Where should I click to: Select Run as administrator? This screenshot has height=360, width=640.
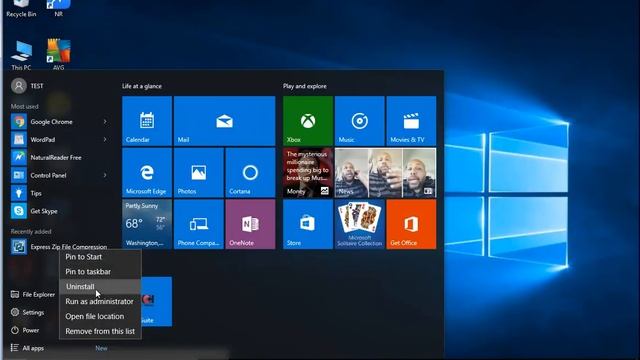coord(100,302)
